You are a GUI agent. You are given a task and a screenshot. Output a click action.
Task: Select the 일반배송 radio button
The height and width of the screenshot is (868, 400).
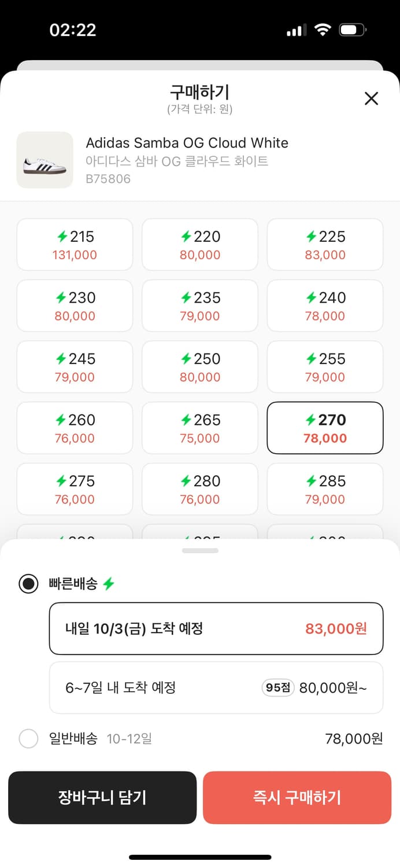pos(28,738)
